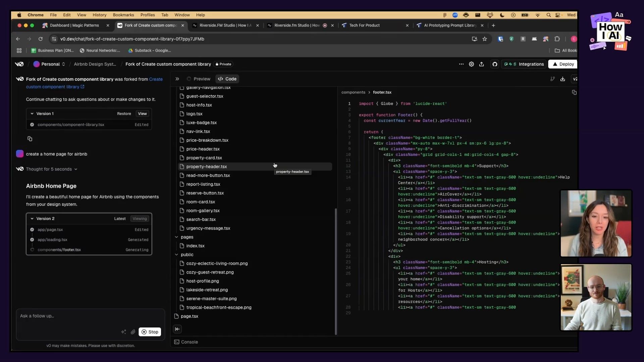Reload the page in Chrome
Image resolution: width=644 pixels, height=362 pixels.
(40, 39)
